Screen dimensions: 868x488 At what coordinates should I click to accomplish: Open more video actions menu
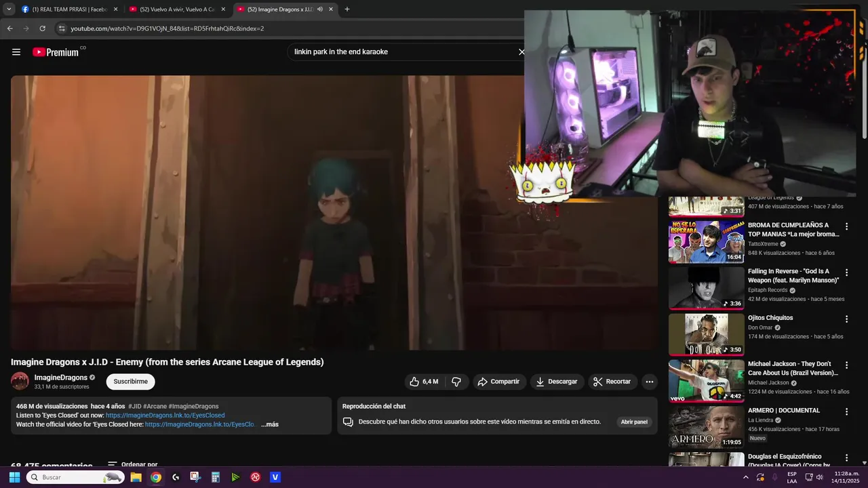(649, 382)
